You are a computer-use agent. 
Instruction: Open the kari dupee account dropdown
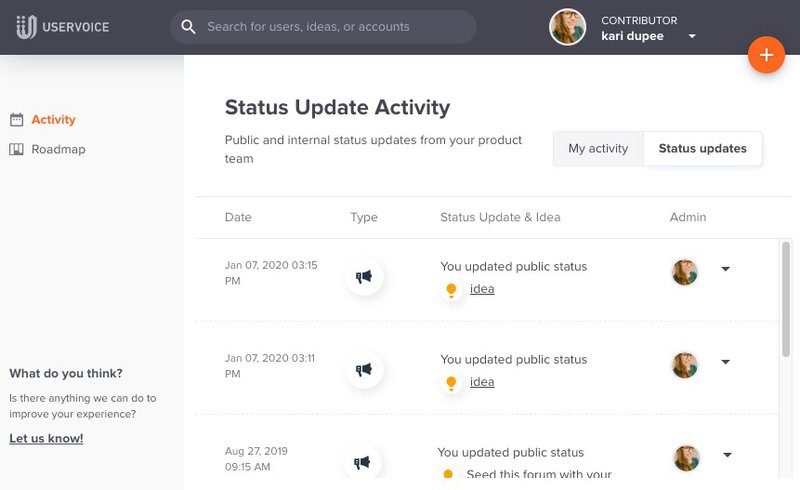pyautogui.click(x=691, y=37)
